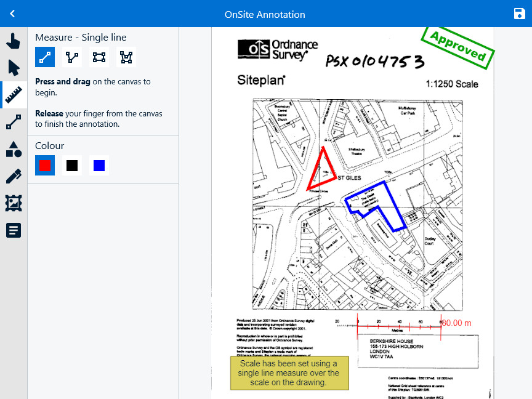Click the Measure - Single line heading

click(81, 38)
